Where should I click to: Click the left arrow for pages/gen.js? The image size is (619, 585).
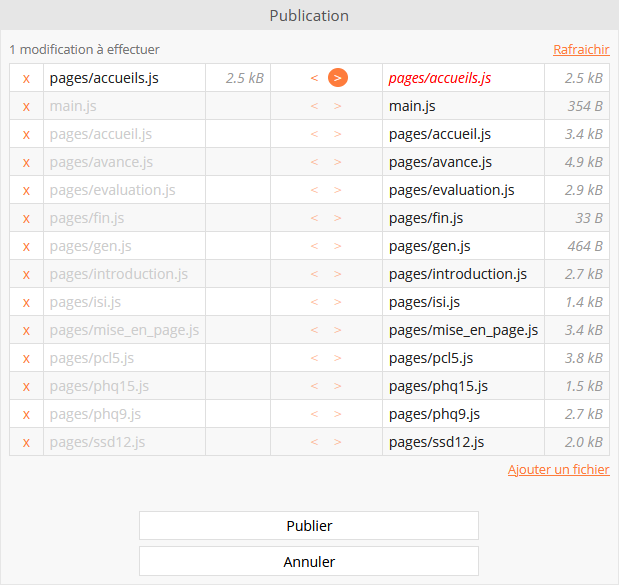click(x=314, y=246)
